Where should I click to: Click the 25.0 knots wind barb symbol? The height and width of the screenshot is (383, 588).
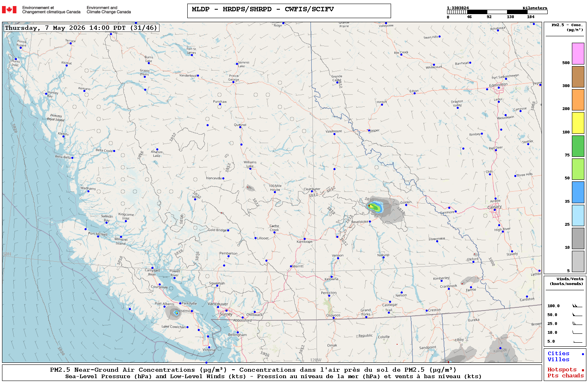(577, 324)
